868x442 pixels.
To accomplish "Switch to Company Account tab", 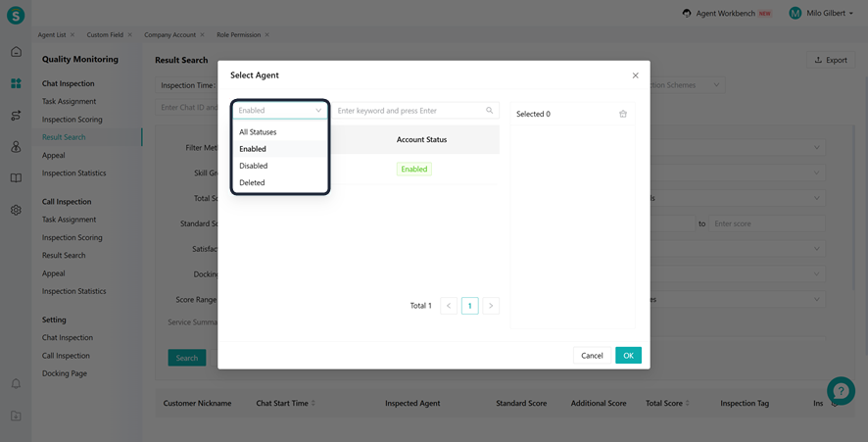I will click(x=169, y=34).
